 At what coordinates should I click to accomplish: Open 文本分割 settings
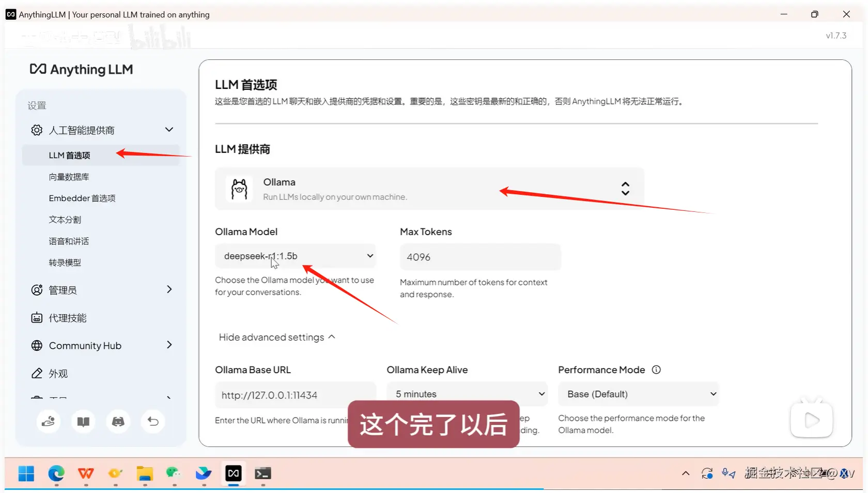[x=65, y=220]
